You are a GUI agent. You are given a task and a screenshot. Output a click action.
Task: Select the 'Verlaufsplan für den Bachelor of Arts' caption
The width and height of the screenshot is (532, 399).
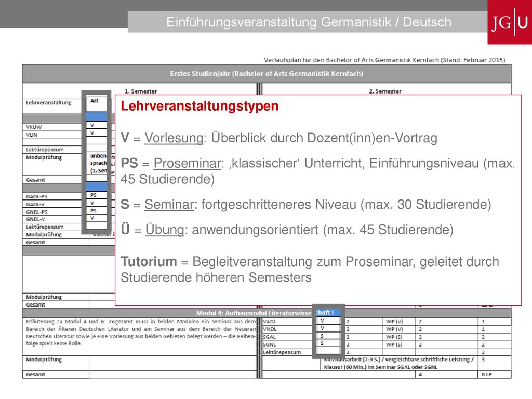point(384,60)
